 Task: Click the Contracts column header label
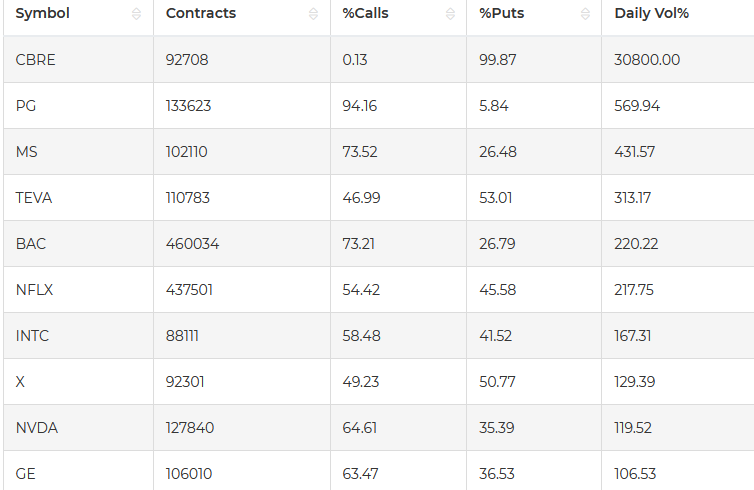pos(201,14)
